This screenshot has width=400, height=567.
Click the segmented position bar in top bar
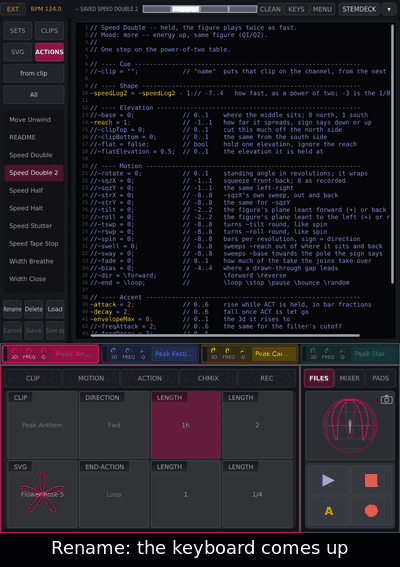click(200, 9)
